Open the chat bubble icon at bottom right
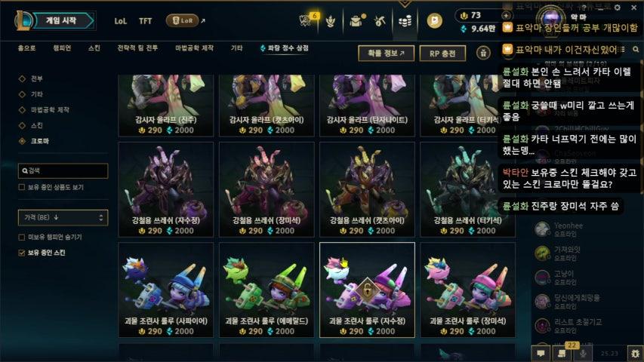The height and width of the screenshot is (362, 644). pyautogui.click(x=541, y=353)
